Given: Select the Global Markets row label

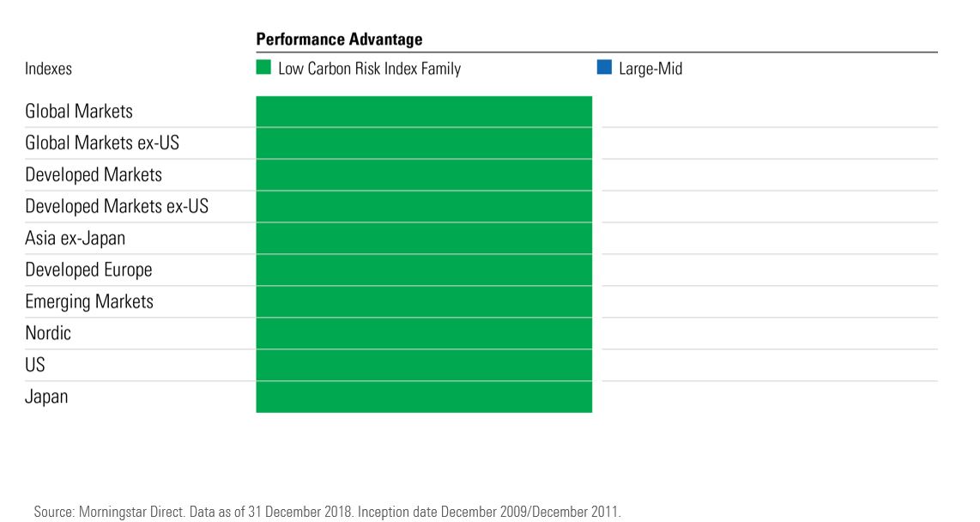Looking at the screenshot, I should point(79,112).
